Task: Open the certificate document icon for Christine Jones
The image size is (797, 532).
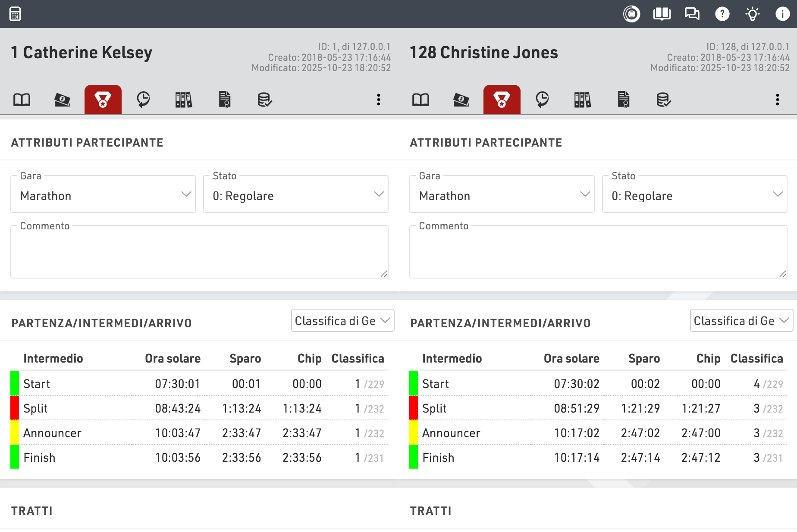Action: (x=624, y=100)
